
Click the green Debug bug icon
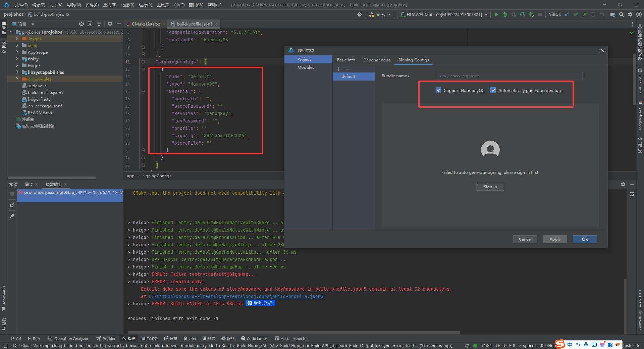click(505, 14)
